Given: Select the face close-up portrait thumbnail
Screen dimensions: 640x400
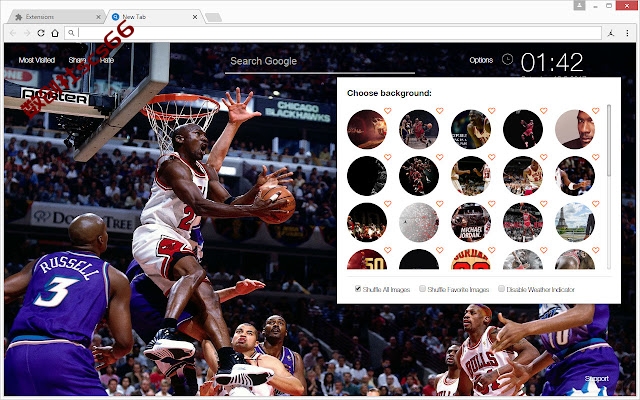Looking at the screenshot, I should (x=575, y=129).
